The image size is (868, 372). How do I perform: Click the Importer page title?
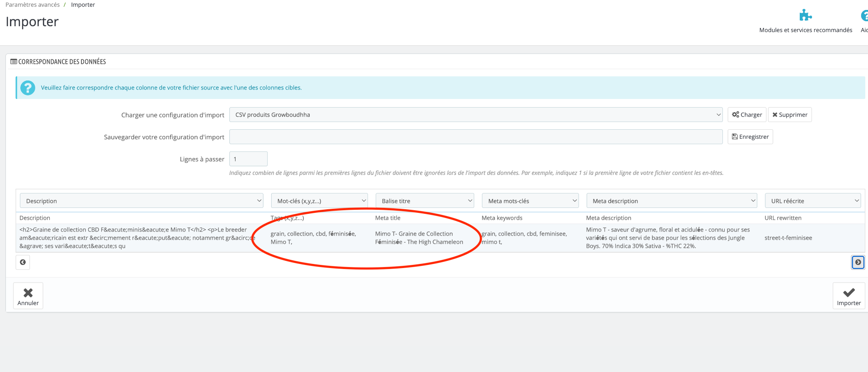point(32,22)
